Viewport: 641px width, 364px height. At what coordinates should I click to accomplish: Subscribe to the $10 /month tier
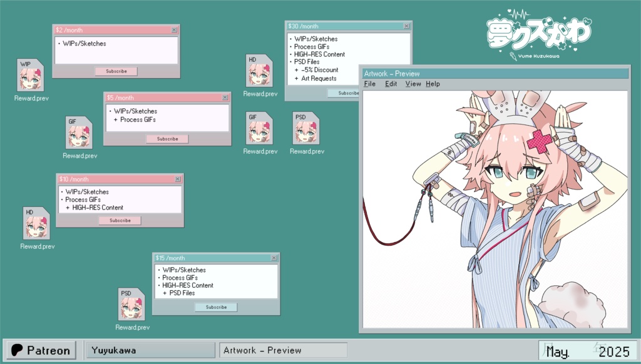click(120, 220)
